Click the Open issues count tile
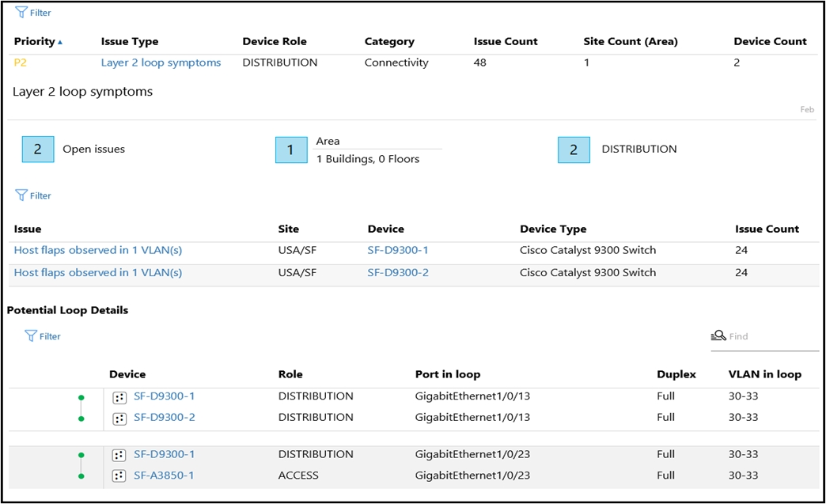This screenshot has width=826, height=504. tap(38, 149)
